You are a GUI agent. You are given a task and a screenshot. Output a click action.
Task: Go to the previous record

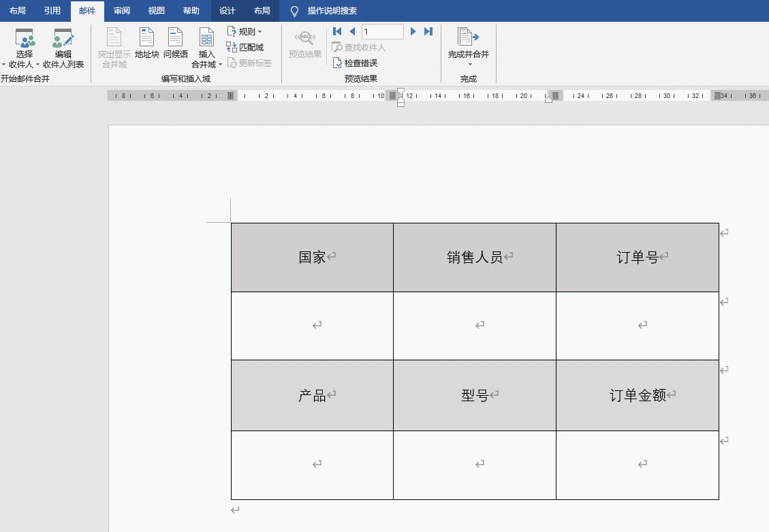(x=352, y=31)
